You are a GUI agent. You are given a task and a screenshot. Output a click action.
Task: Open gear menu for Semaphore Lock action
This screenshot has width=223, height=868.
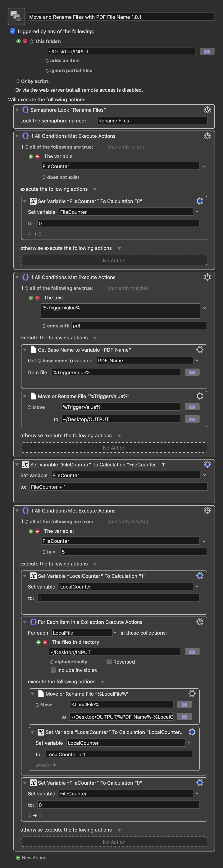(x=207, y=110)
